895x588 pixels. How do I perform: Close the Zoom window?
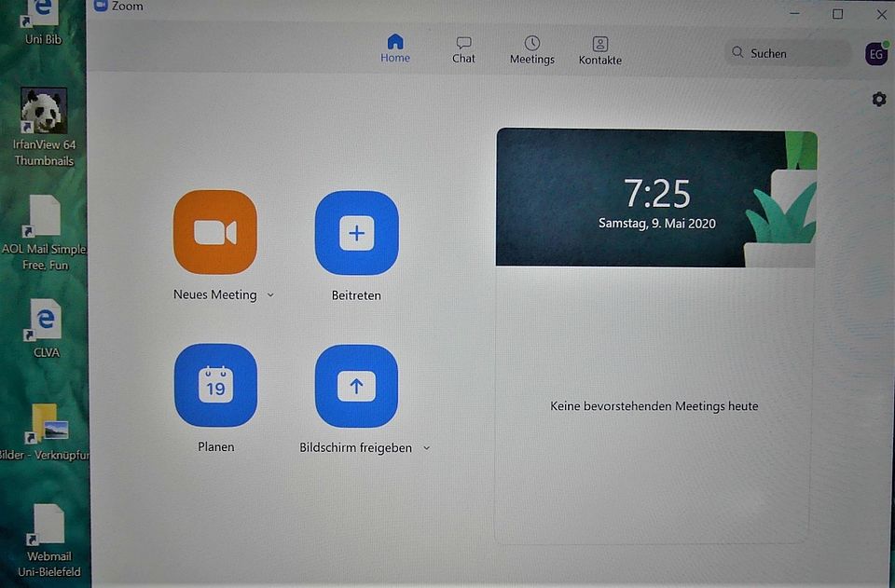pyautogui.click(x=882, y=14)
